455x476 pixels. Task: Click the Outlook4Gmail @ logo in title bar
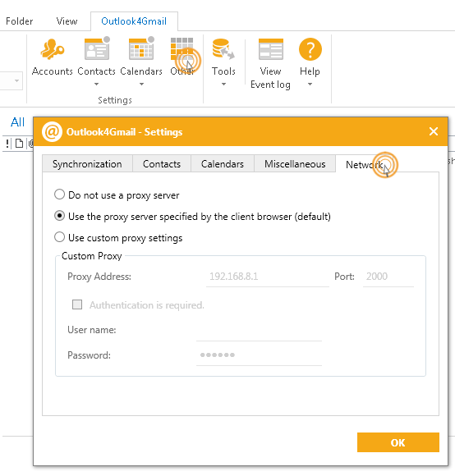pyautogui.click(x=52, y=132)
